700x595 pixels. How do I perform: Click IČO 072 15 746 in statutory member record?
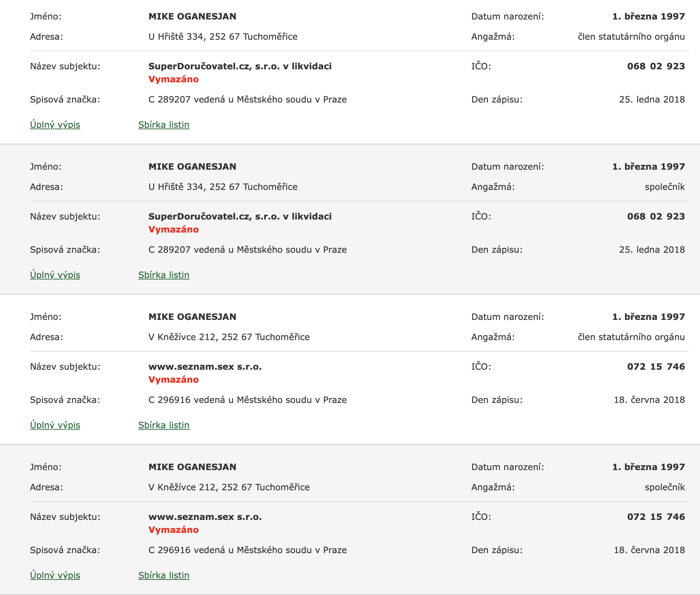coord(656,366)
